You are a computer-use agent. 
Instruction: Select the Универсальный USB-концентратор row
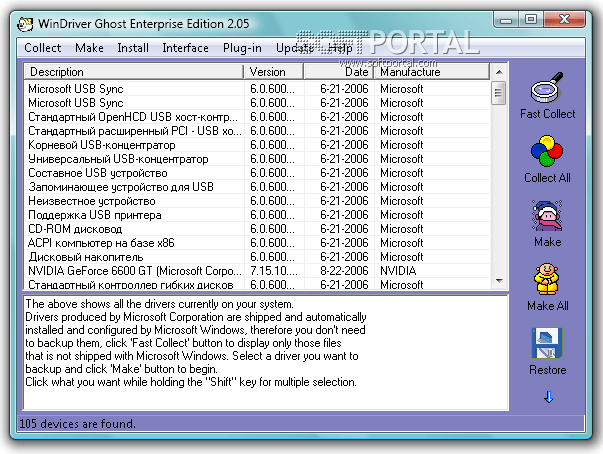pyautogui.click(x=258, y=159)
